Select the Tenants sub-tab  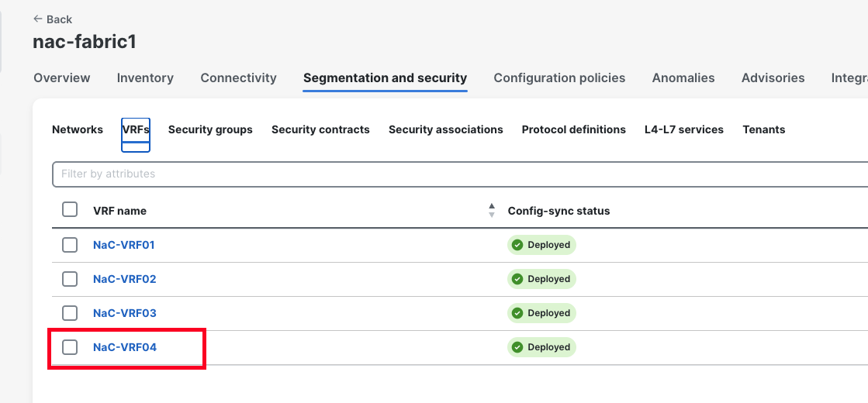[764, 129]
